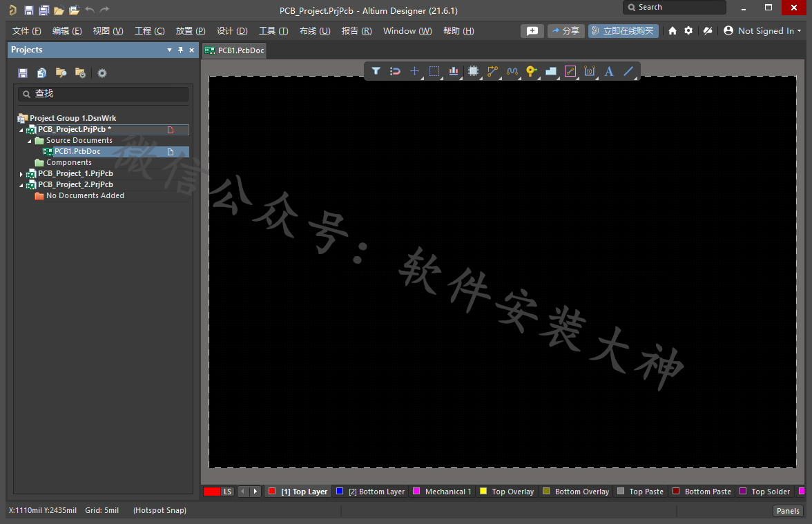This screenshot has height=524, width=812.
Task: Click the feedback comment icon
Action: (x=532, y=31)
